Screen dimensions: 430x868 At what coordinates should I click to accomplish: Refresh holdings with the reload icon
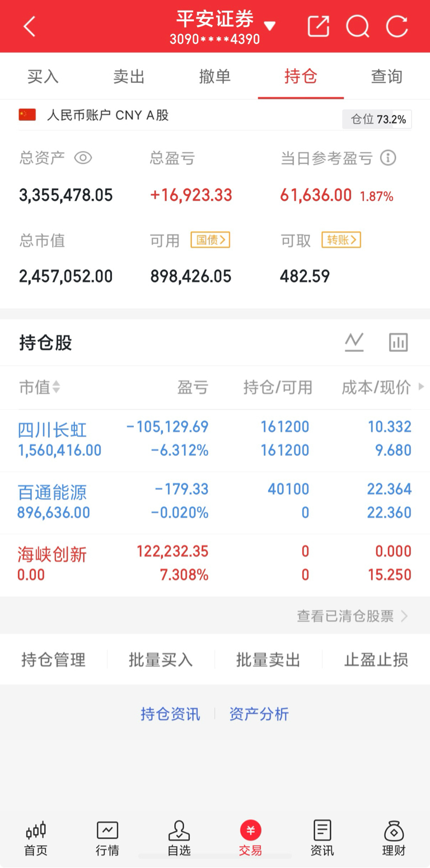pos(397,26)
